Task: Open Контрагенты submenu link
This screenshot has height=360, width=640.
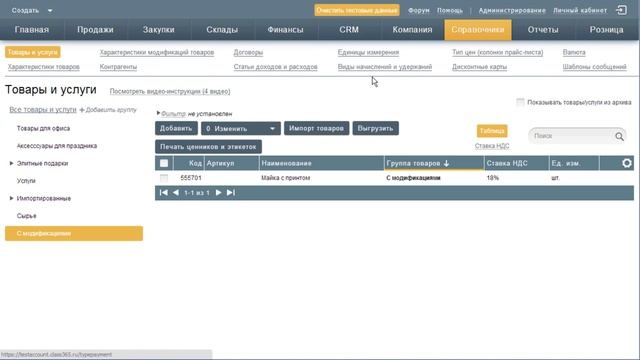Action: pos(118,67)
